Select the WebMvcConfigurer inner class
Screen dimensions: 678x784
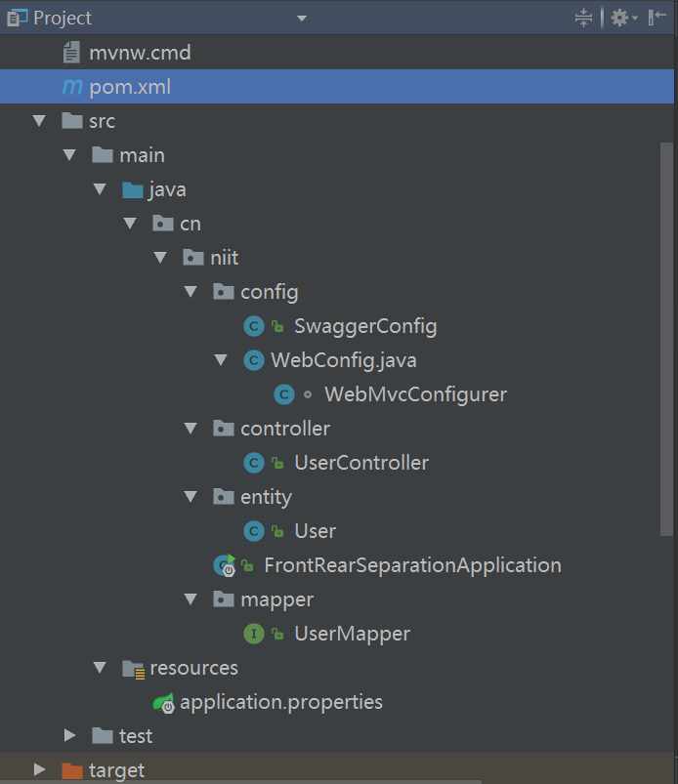[x=415, y=394]
